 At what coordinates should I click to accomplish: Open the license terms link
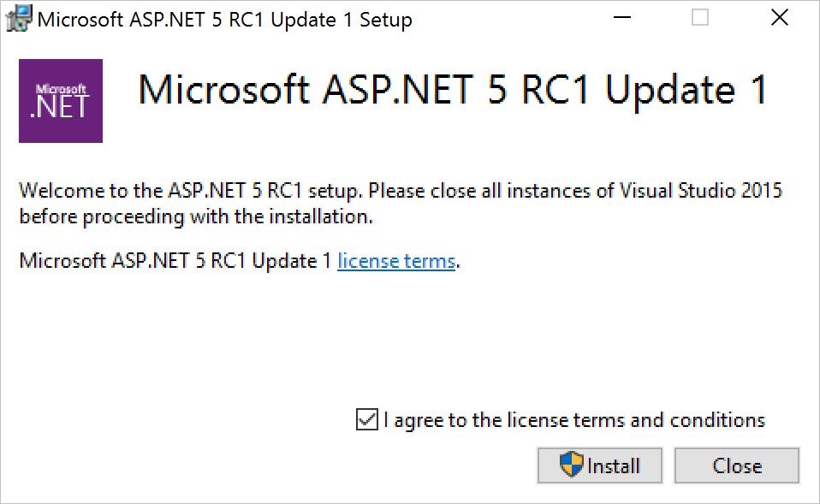[395, 261]
